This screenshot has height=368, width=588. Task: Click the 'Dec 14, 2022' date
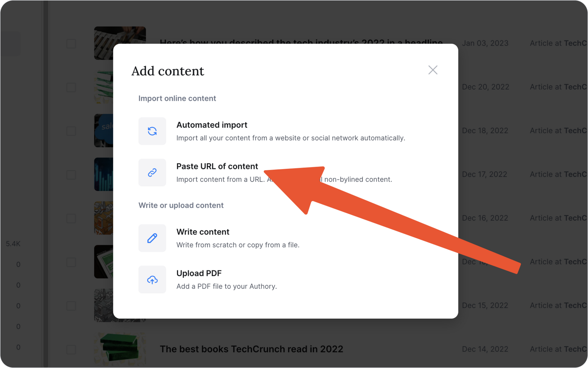485,349
